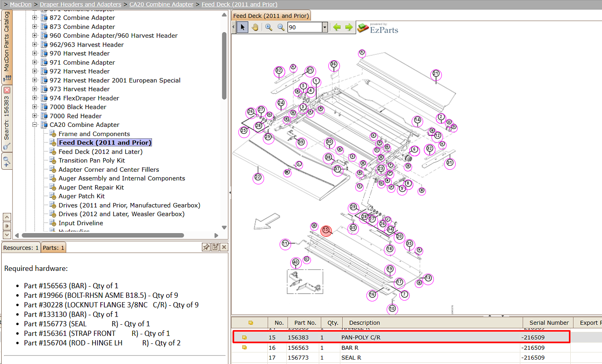Open Frame and Components page
This screenshot has width=602, height=364.
coord(94,134)
